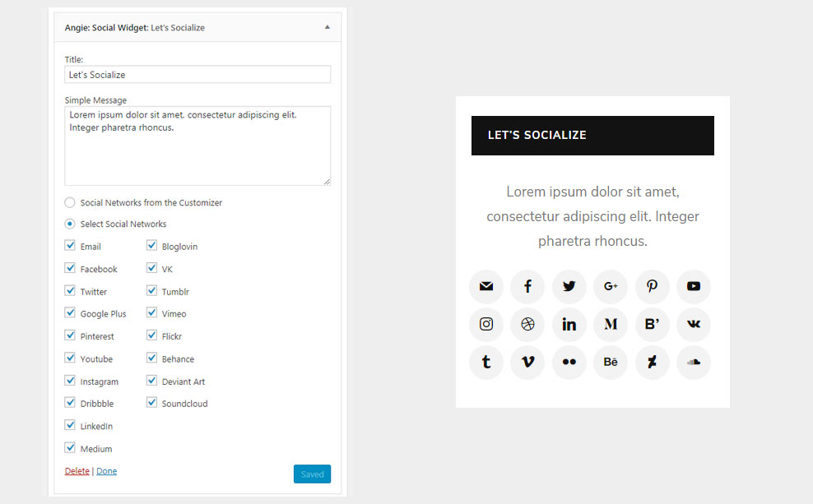813x504 pixels.
Task: Open the Tumblr social icon
Action: [486, 362]
